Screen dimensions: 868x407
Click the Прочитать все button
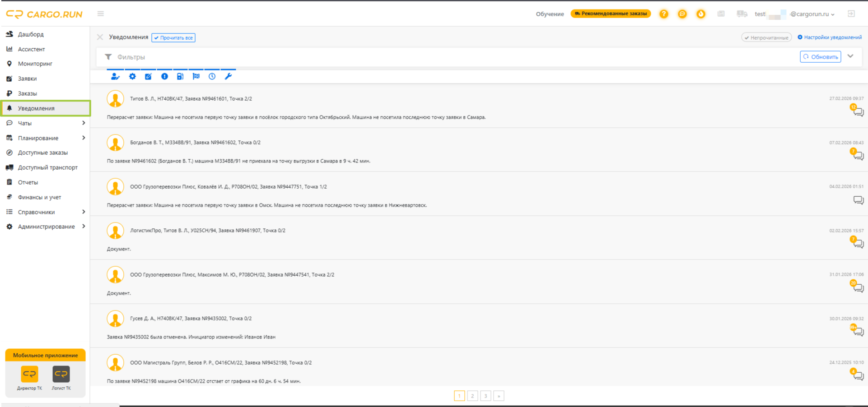pos(173,37)
